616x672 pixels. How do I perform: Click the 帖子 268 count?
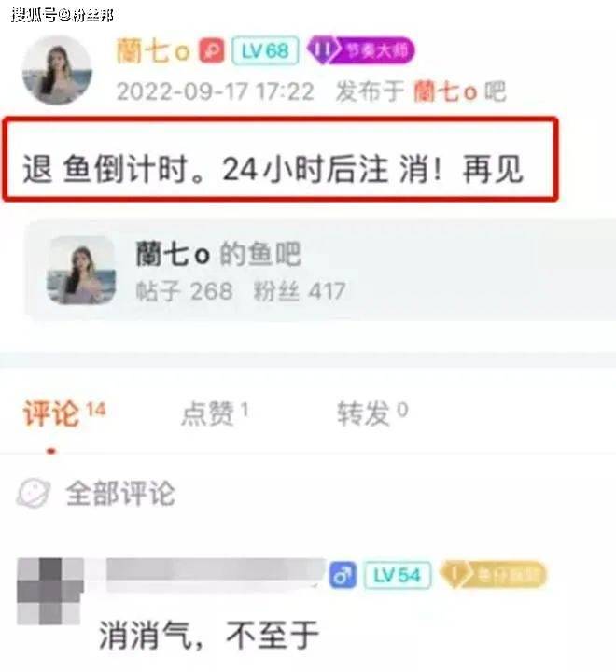pos(184,291)
